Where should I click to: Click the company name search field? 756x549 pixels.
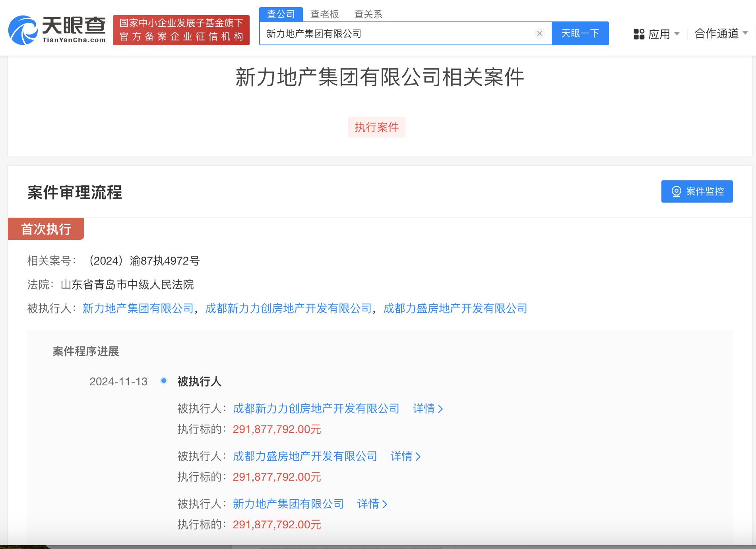point(397,34)
